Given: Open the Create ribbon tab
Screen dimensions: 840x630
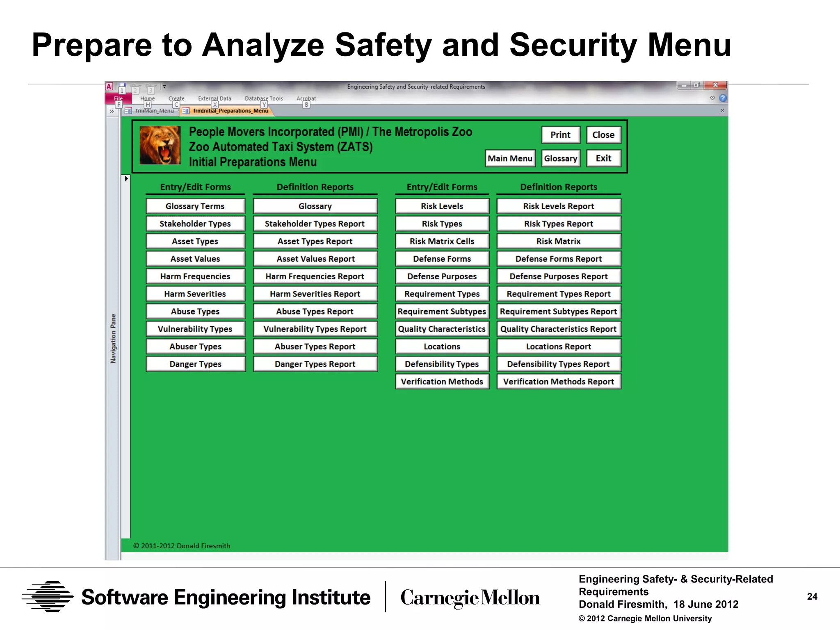Looking at the screenshot, I should click(176, 98).
